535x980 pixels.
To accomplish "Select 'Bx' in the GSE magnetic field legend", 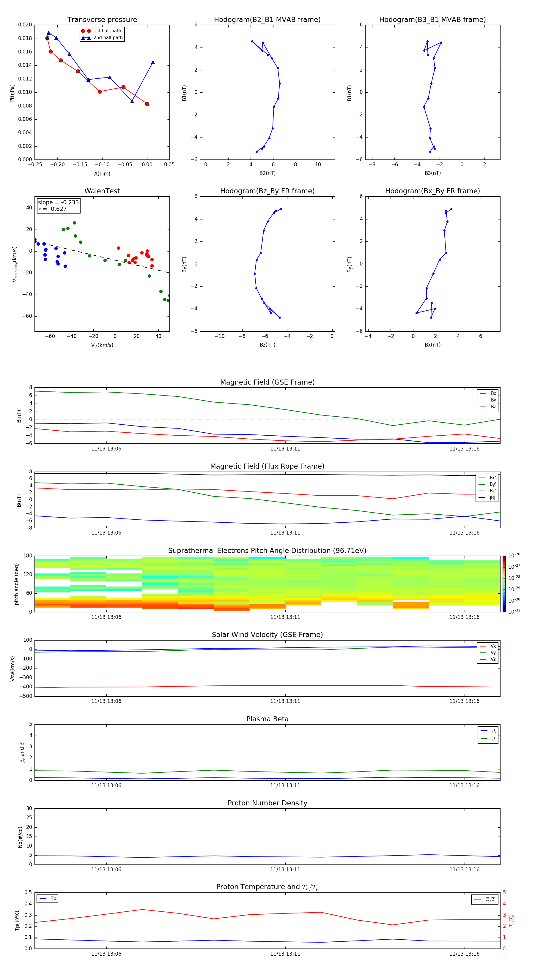I will [x=488, y=393].
